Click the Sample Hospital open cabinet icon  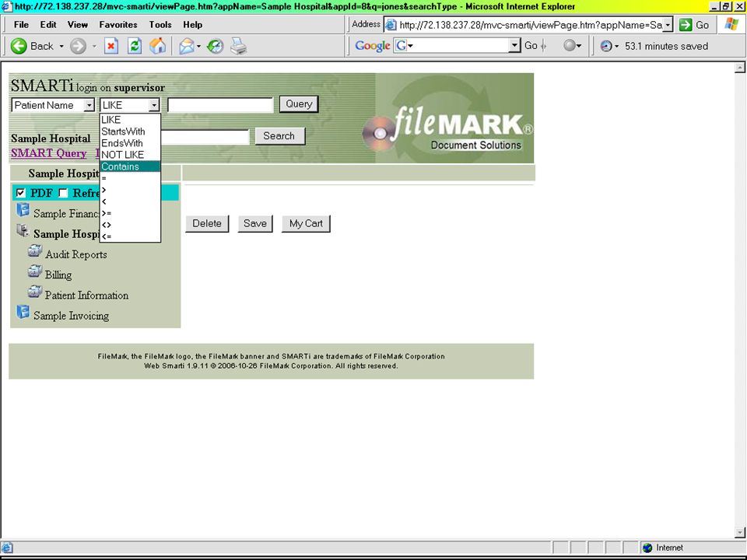pyautogui.click(x=23, y=230)
